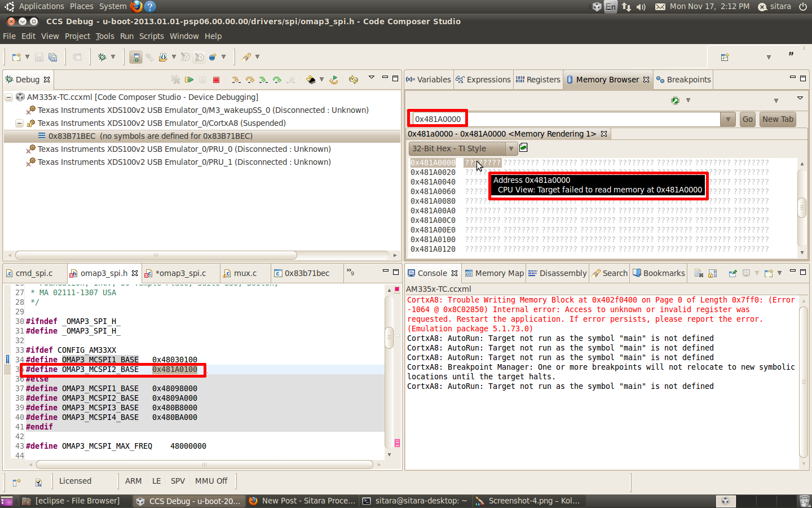Open the Scripts menu

pos(152,36)
